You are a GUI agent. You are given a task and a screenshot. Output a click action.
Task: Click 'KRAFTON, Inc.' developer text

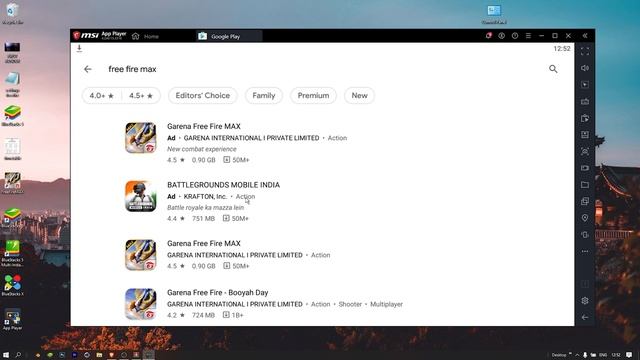(x=205, y=196)
